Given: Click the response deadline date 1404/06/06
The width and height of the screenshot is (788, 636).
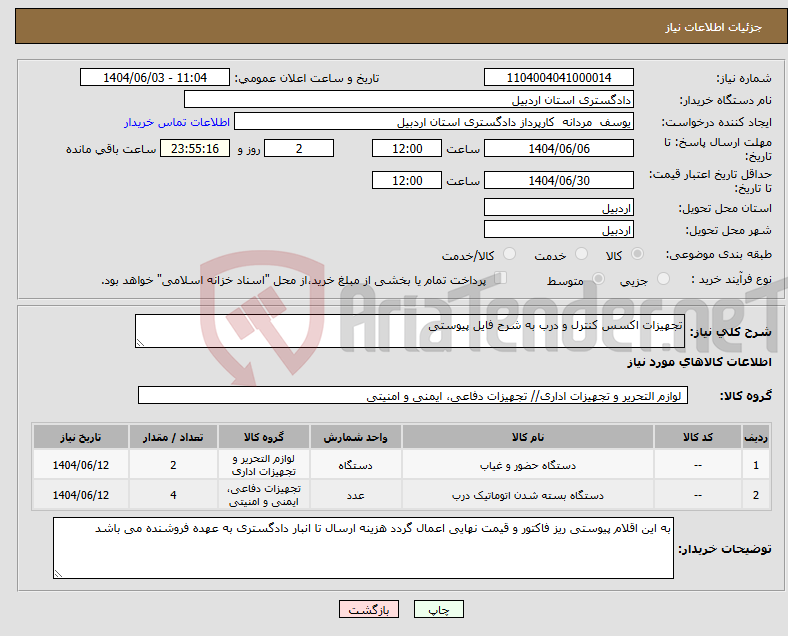Looking at the screenshot, I should 558,149.
